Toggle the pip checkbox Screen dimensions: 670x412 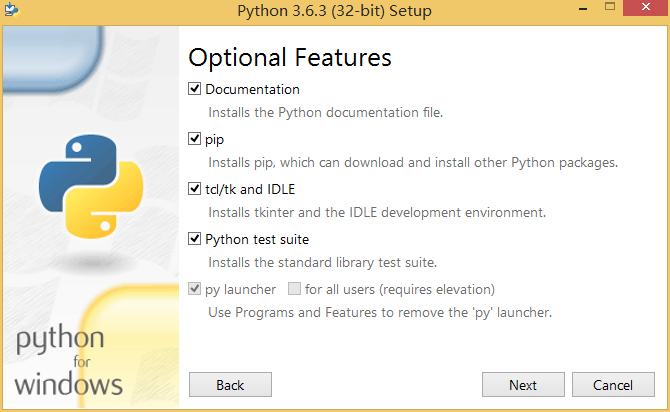(194, 139)
